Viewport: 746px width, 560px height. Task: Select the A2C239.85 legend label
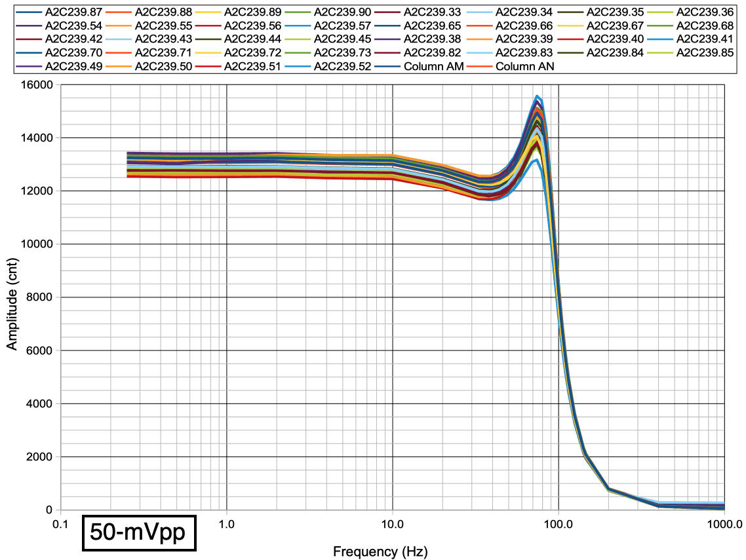tap(705, 52)
